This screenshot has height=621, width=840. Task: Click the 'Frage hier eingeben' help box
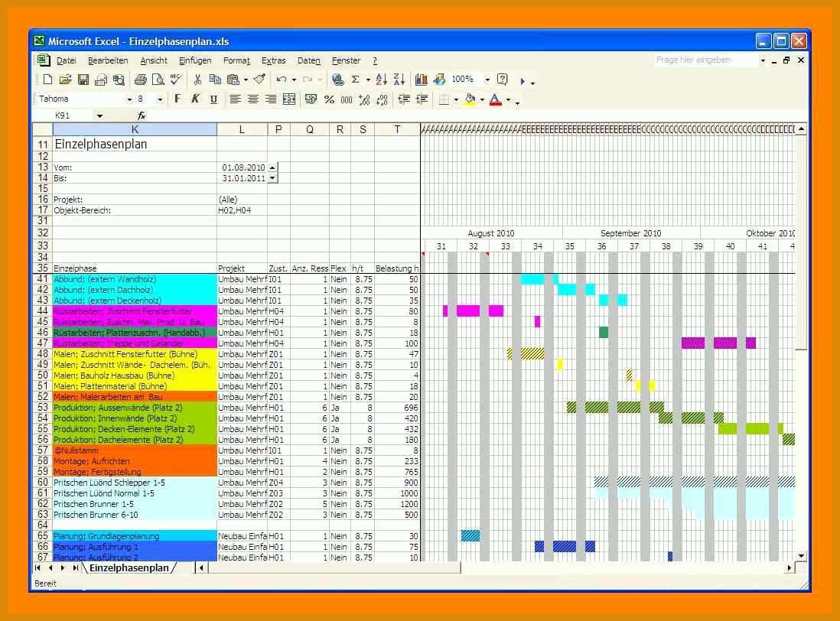(705, 60)
